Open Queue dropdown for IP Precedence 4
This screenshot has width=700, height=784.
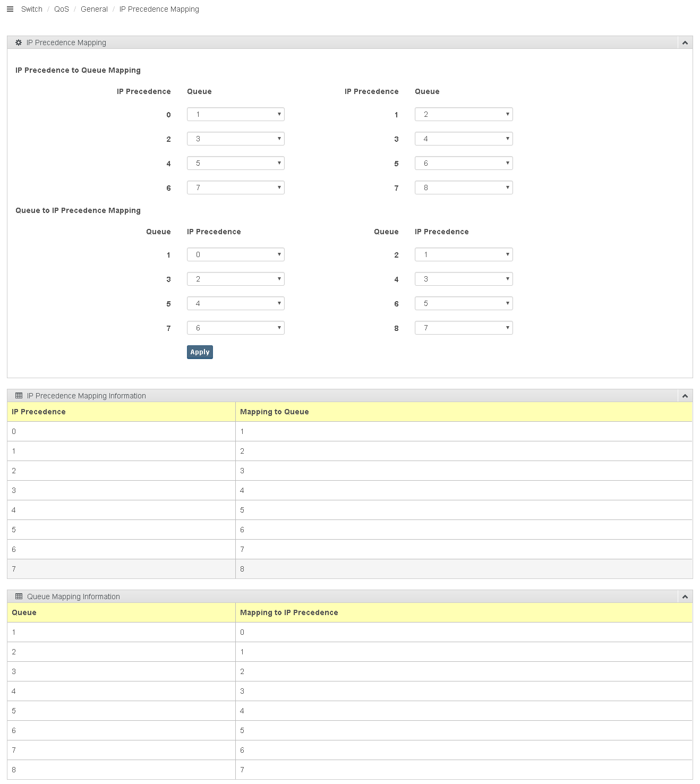tap(236, 163)
